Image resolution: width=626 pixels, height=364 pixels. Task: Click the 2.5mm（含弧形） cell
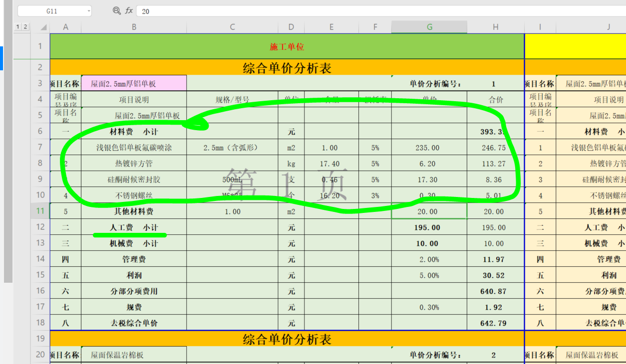232,148
